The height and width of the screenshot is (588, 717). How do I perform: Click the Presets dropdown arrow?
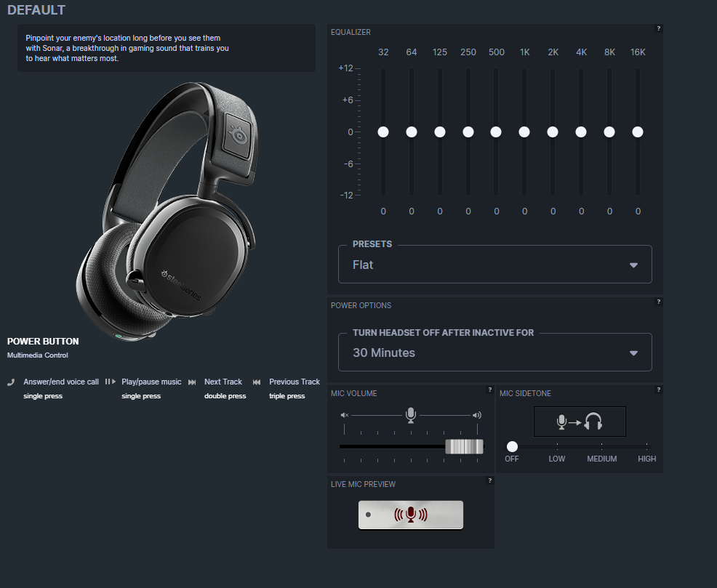click(633, 265)
